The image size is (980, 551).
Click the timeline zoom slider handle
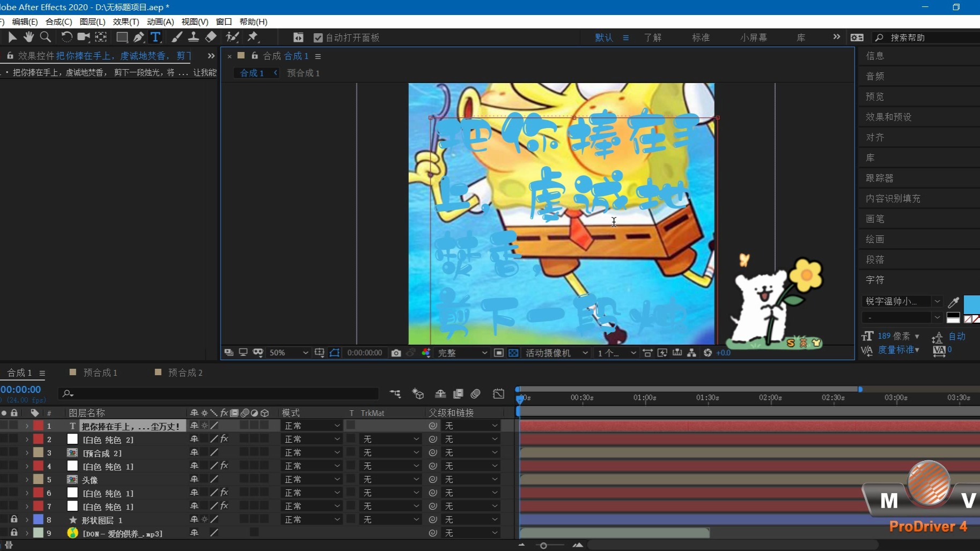coord(543,545)
